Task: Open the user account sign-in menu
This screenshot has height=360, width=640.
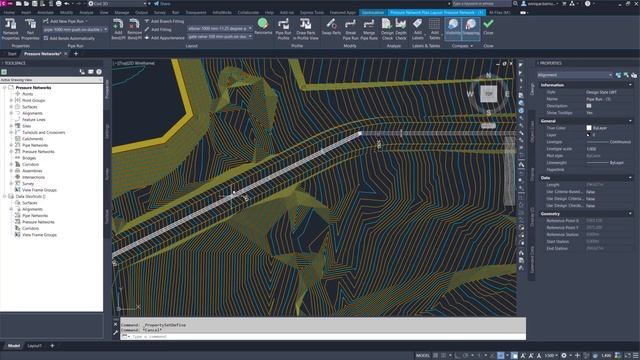Action: coord(539,4)
